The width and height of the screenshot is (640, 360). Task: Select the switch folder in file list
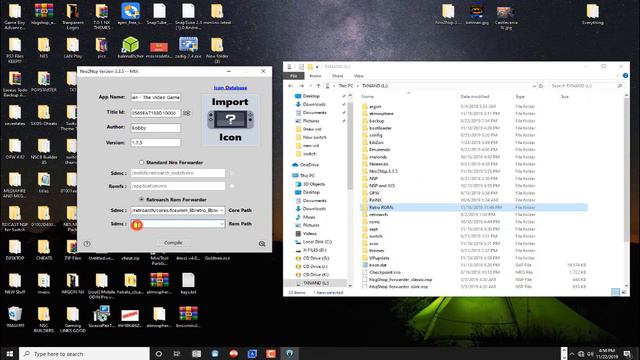click(376, 236)
